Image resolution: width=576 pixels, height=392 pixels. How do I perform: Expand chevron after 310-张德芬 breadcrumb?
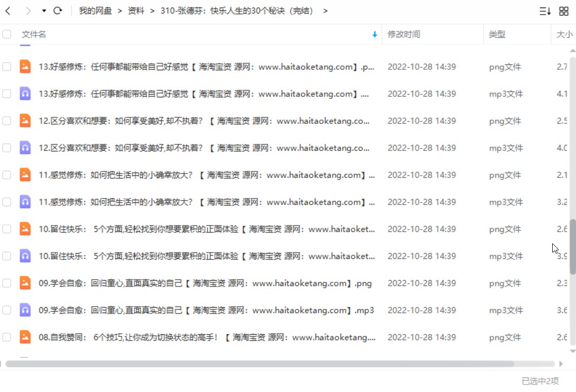[x=325, y=11]
